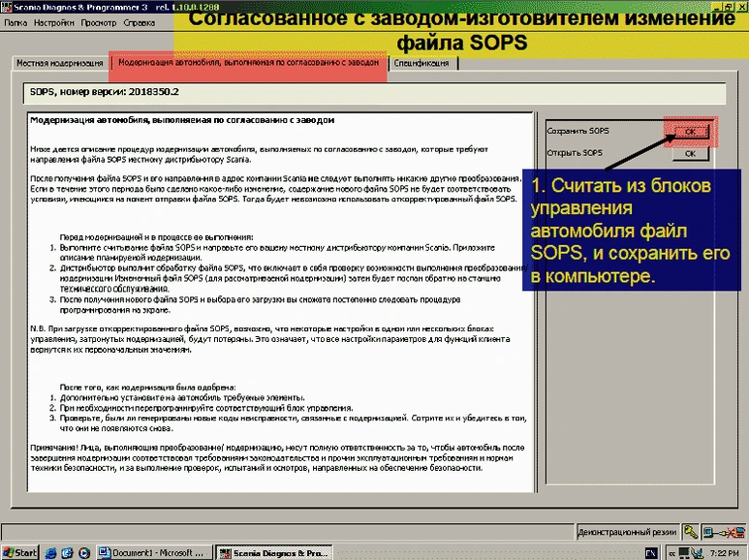Click the Scania app icon in title bar
This screenshot has height=560, width=749.
(8, 6)
